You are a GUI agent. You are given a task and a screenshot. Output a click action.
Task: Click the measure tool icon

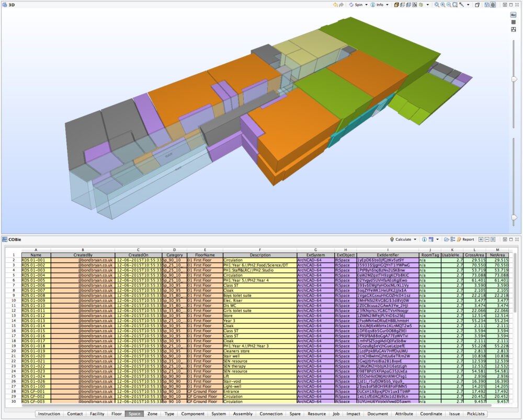pyautogui.click(x=462, y=5)
